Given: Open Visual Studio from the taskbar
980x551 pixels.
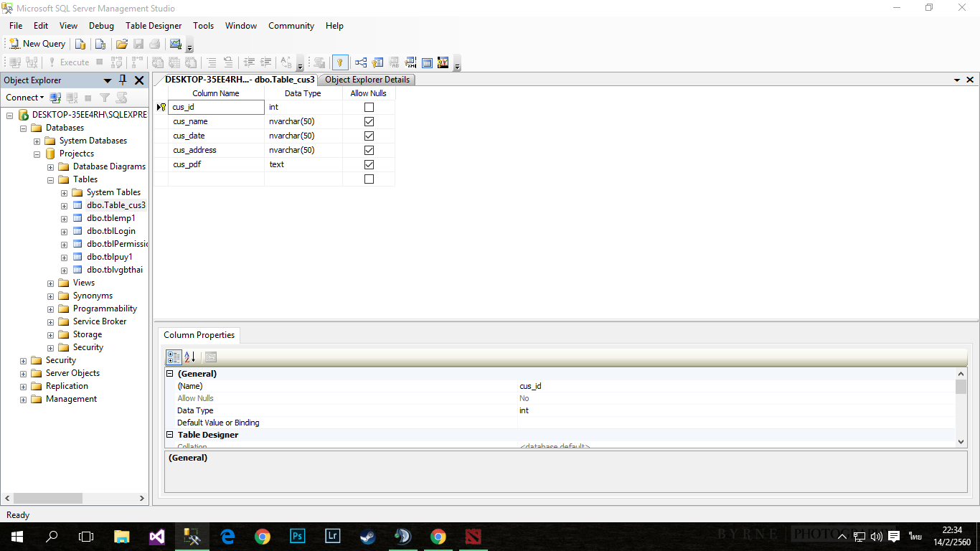Looking at the screenshot, I should pos(157,537).
